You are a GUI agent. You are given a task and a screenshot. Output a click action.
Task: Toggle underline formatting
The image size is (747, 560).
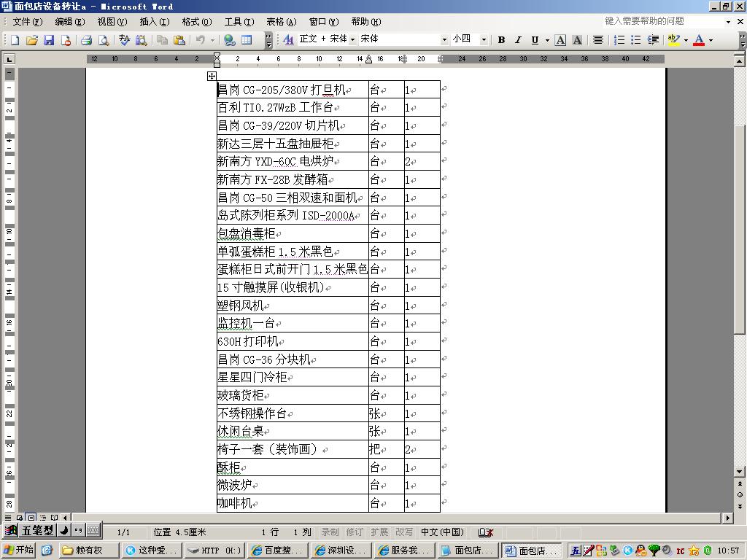[x=535, y=40]
